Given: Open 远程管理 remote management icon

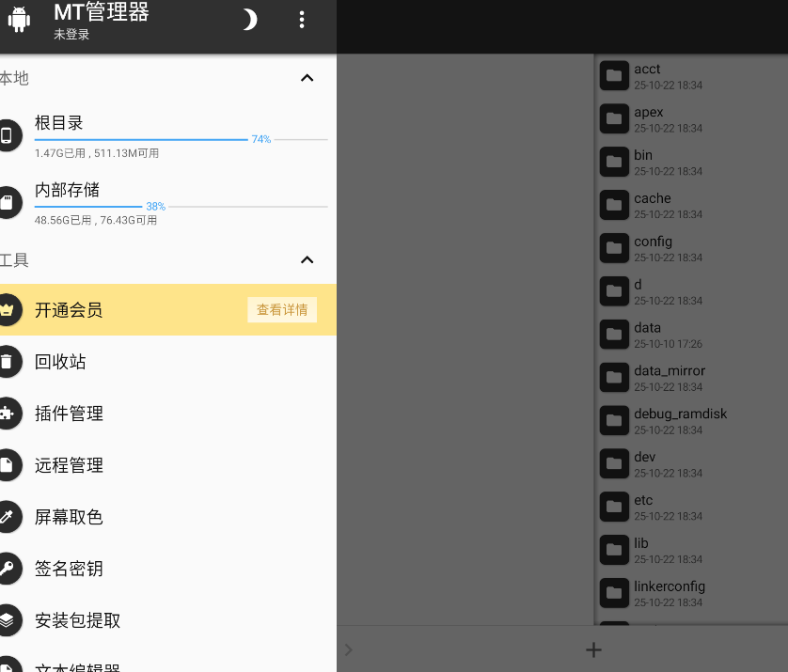Looking at the screenshot, I should [x=8, y=465].
